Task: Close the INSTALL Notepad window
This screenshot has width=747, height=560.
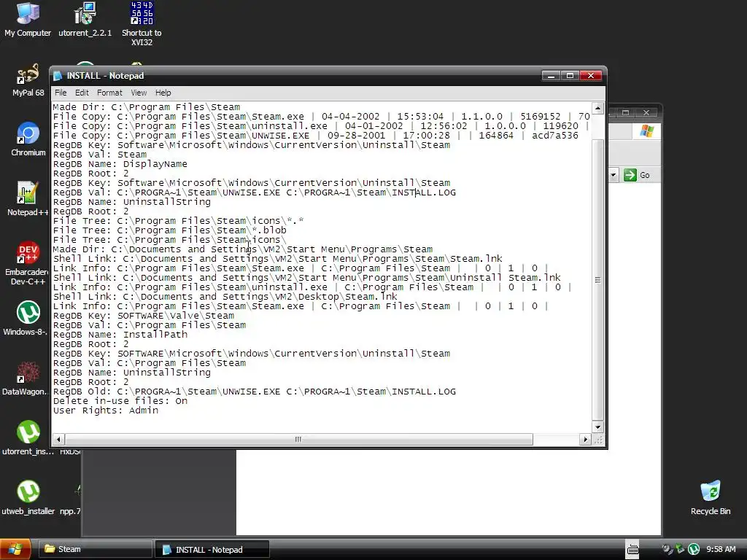Action: click(591, 76)
